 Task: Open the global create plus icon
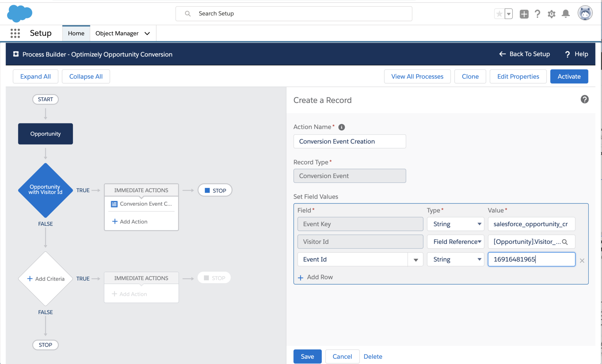coord(524,14)
